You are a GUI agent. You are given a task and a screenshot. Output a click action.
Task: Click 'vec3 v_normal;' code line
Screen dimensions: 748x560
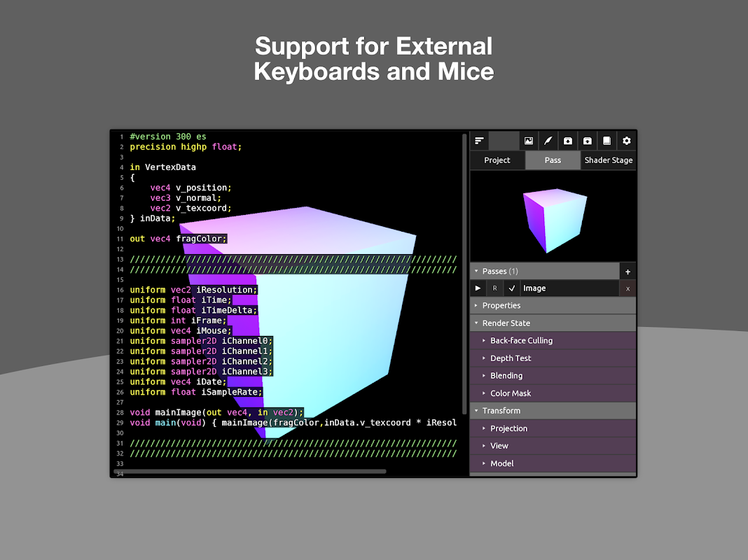186,198
